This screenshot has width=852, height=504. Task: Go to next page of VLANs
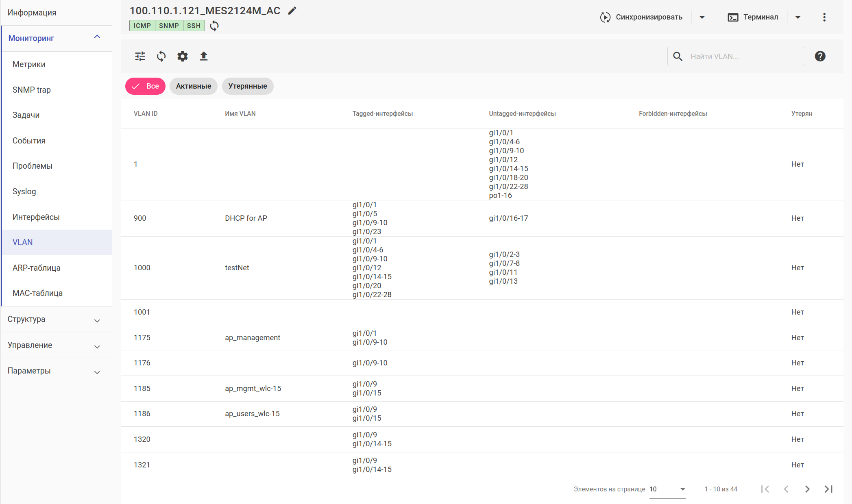pyautogui.click(x=807, y=489)
